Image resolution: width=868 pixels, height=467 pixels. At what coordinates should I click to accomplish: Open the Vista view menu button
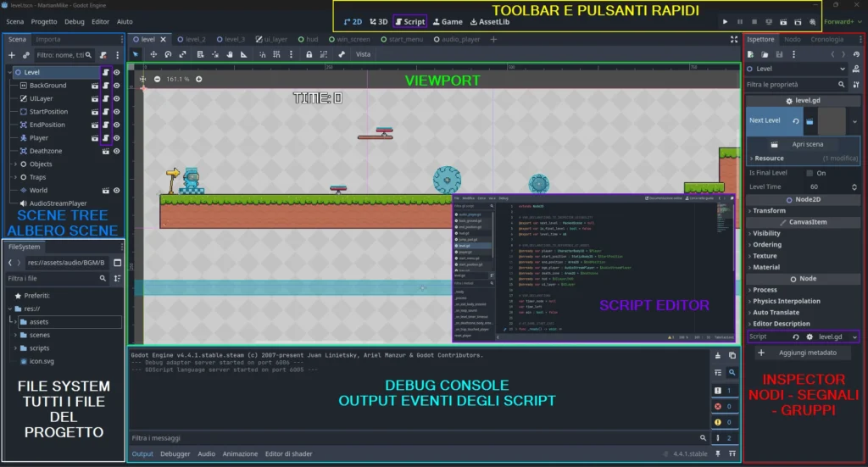pyautogui.click(x=363, y=54)
